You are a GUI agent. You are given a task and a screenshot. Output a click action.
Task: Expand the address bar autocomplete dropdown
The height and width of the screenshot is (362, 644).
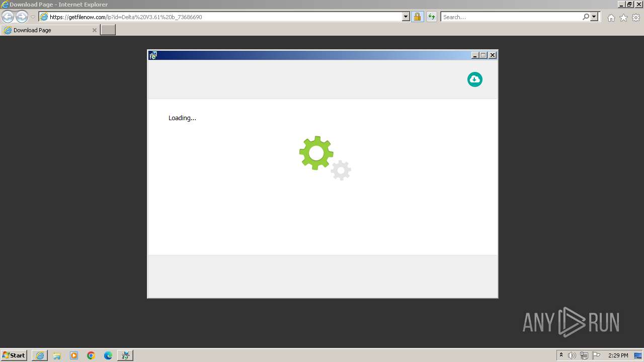406,17
